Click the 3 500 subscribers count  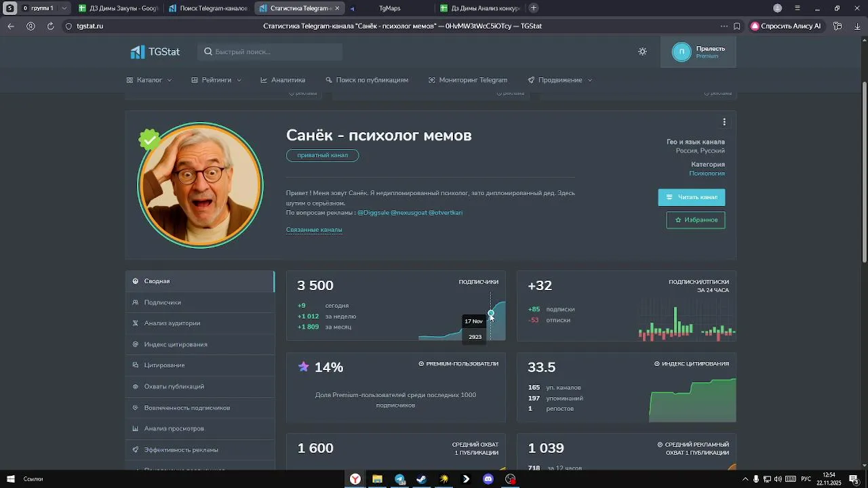pos(315,285)
